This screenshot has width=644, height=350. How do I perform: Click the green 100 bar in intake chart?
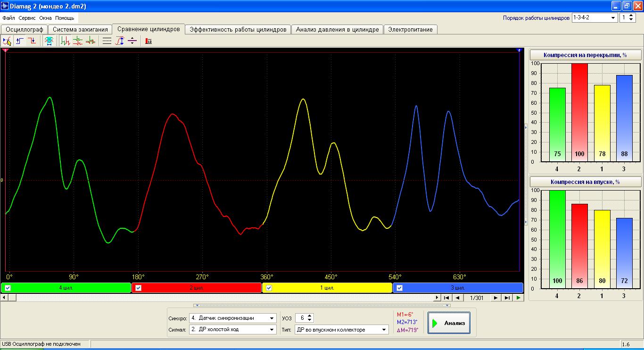point(557,239)
